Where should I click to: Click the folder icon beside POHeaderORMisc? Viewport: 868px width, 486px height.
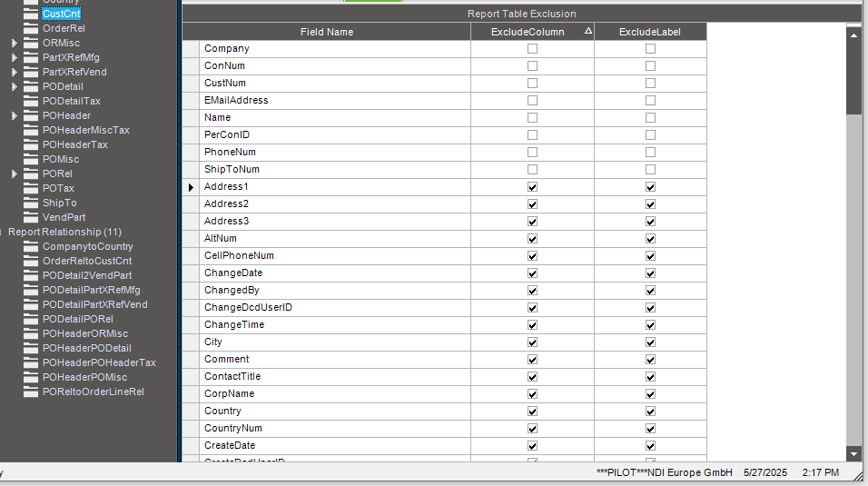click(31, 333)
